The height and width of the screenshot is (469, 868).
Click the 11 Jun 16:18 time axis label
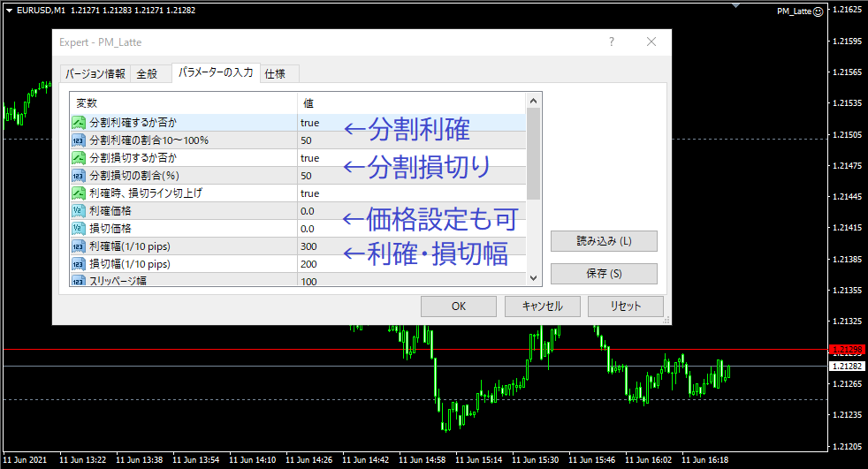[704, 459]
